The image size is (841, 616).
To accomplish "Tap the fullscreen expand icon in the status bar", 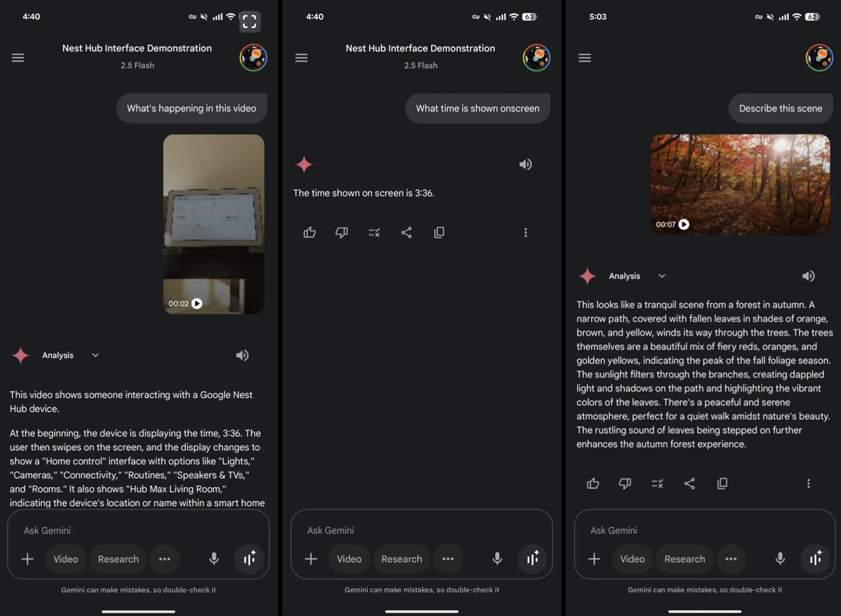I will point(249,22).
